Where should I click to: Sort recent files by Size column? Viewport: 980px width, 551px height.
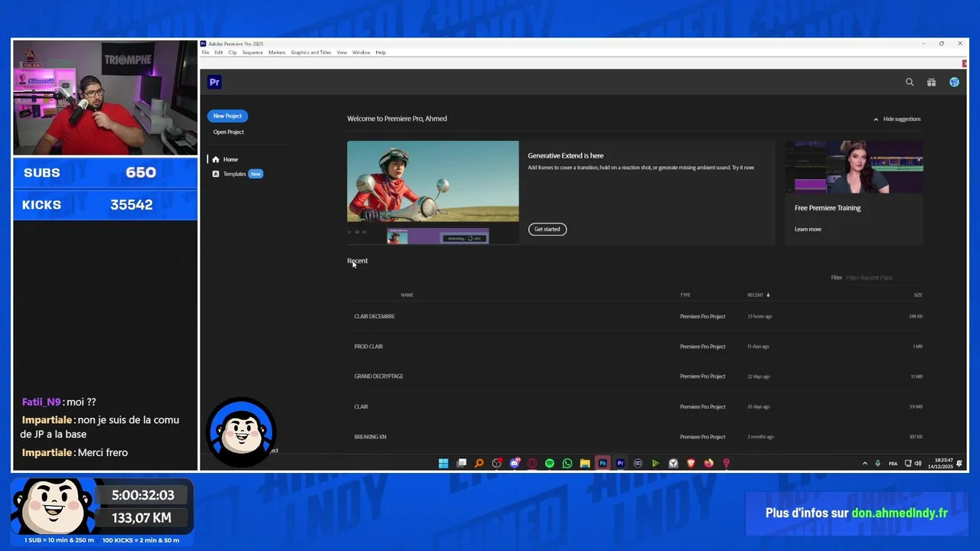point(917,295)
